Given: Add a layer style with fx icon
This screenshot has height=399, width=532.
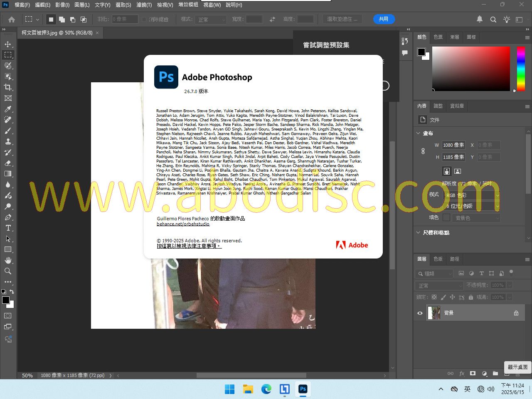Looking at the screenshot, I should [462, 373].
